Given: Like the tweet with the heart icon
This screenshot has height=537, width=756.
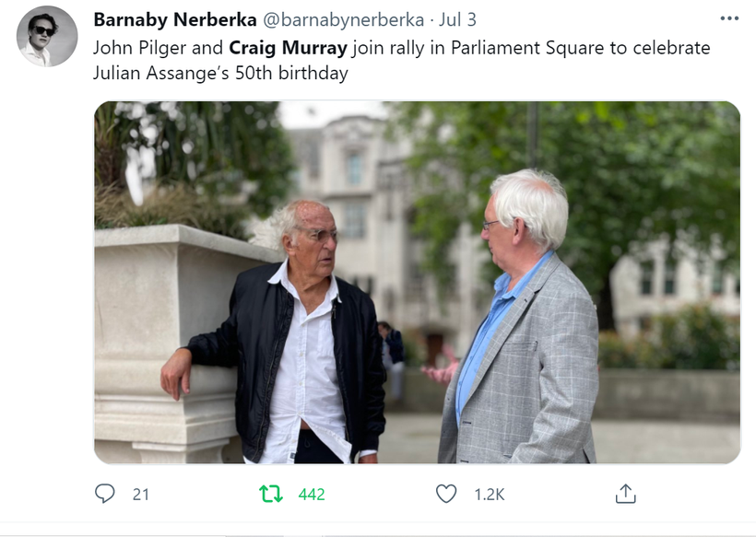Looking at the screenshot, I should coord(446,494).
